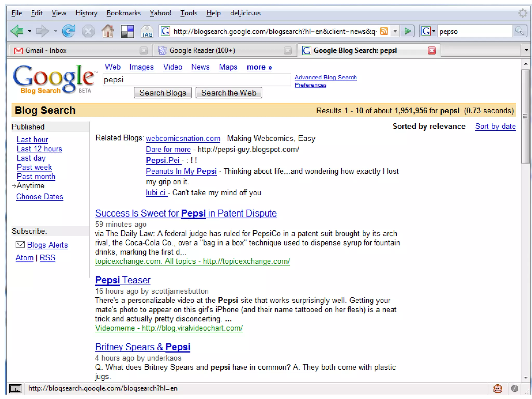Reload the page with the refresh icon
Viewport: 532px width, 399px height.
[x=69, y=31]
